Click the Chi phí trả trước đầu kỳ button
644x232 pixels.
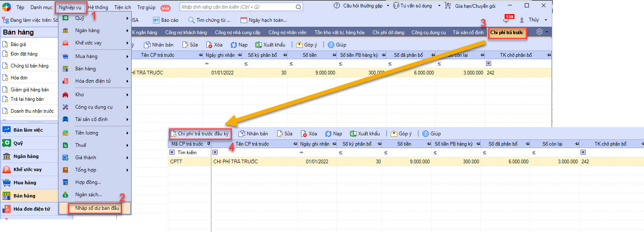point(200,134)
